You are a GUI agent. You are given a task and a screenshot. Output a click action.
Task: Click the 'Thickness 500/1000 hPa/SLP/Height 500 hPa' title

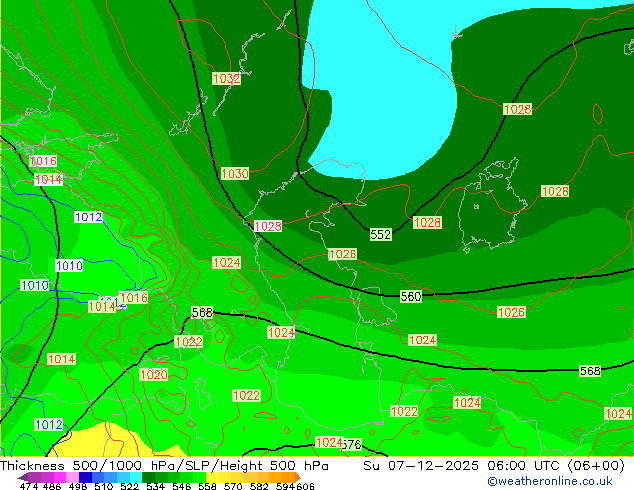point(164,466)
